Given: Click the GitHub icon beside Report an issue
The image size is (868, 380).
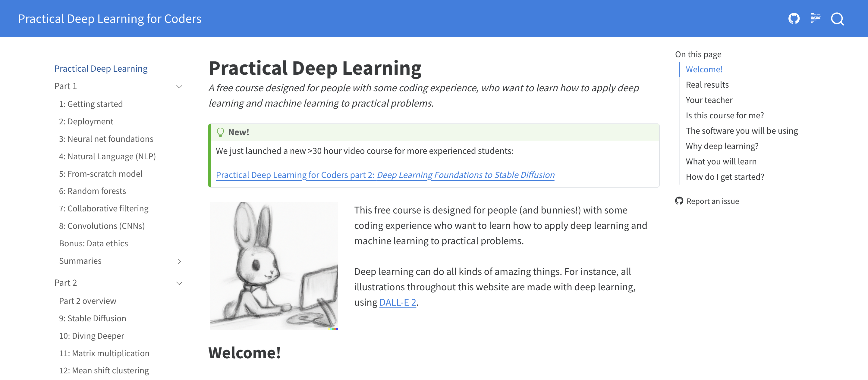Looking at the screenshot, I should pos(679,201).
